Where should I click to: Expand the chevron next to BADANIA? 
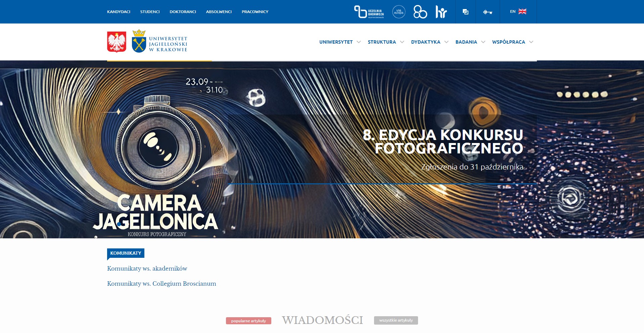483,42
